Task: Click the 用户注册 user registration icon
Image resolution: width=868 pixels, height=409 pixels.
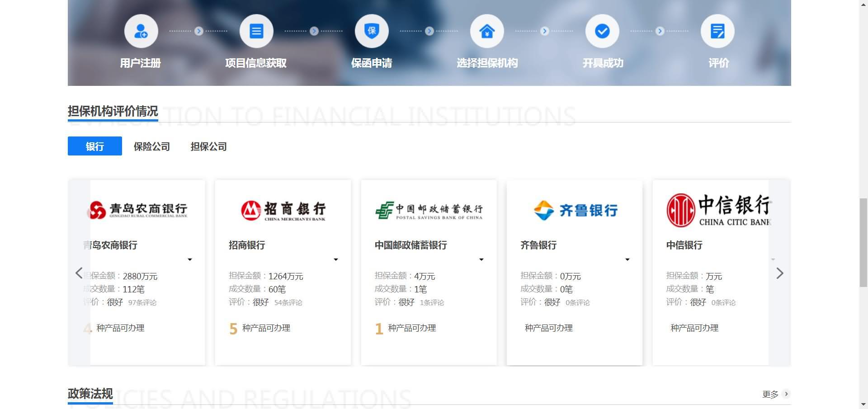Action: (141, 31)
